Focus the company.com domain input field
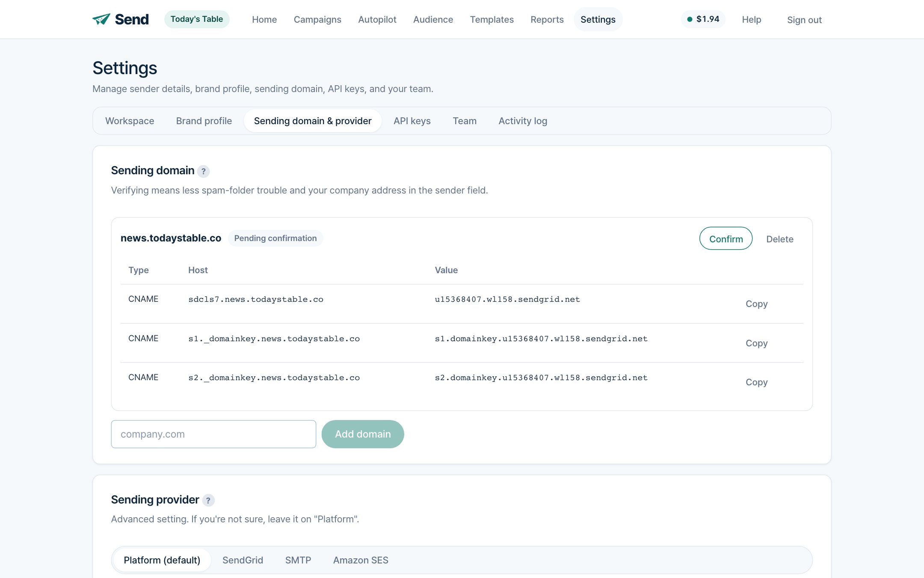 pyautogui.click(x=213, y=434)
